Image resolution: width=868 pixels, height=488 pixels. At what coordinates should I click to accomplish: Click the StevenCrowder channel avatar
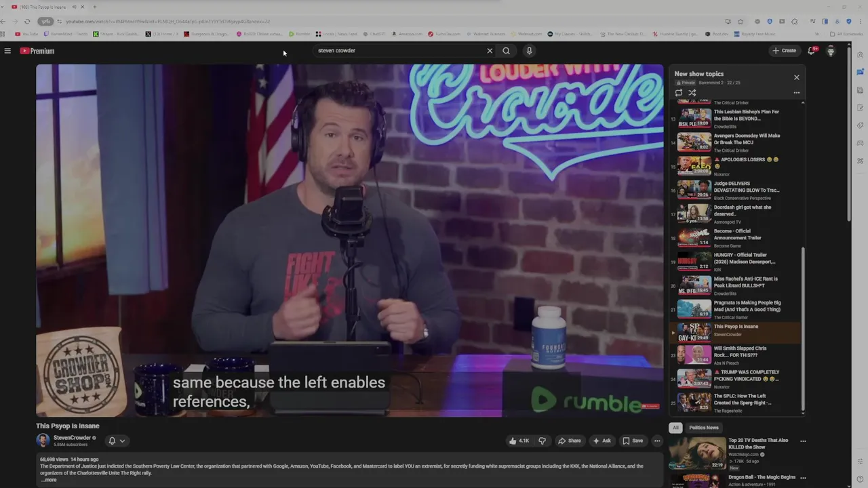[x=43, y=441]
